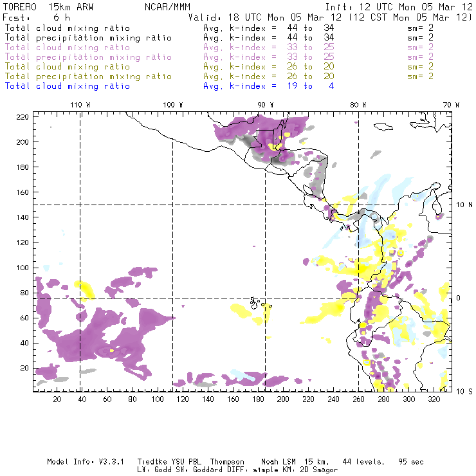Screen dimensions: 476x476
Task: Click "110 W" longitude label
Action: pos(80,105)
